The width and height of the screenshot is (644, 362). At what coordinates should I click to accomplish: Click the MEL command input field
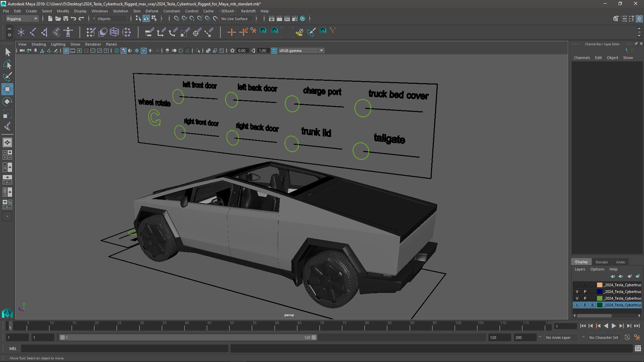pyautogui.click(x=124, y=349)
